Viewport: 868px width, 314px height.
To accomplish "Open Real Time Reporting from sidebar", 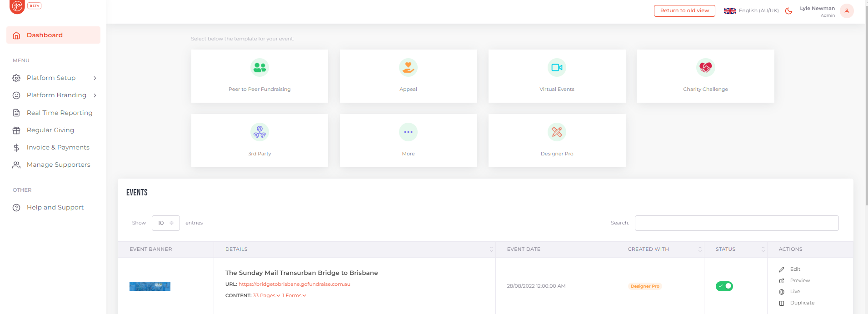I will click(60, 113).
